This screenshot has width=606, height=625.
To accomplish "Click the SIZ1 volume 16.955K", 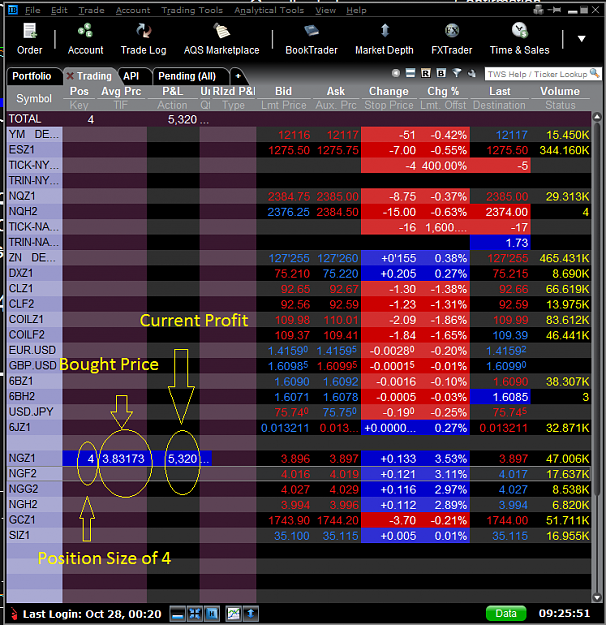I will click(x=567, y=536).
